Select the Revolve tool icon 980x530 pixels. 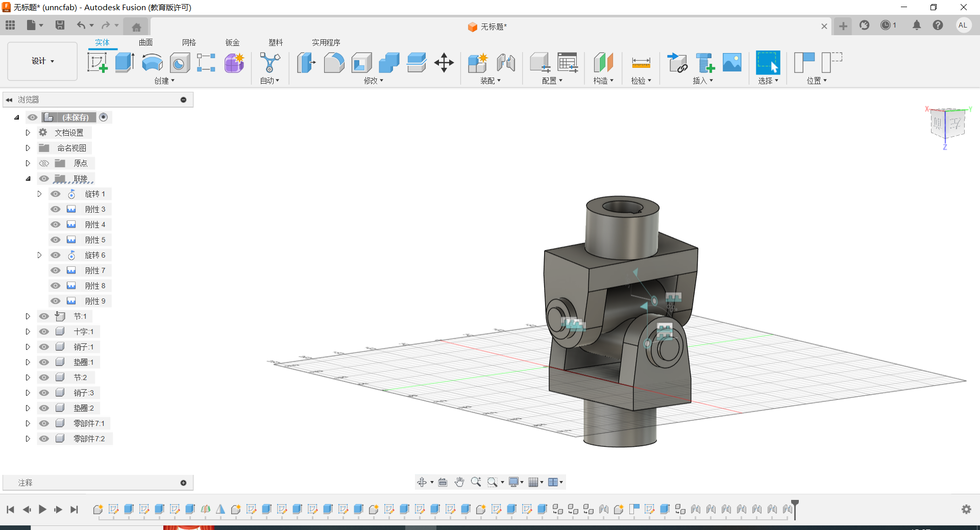pos(152,63)
